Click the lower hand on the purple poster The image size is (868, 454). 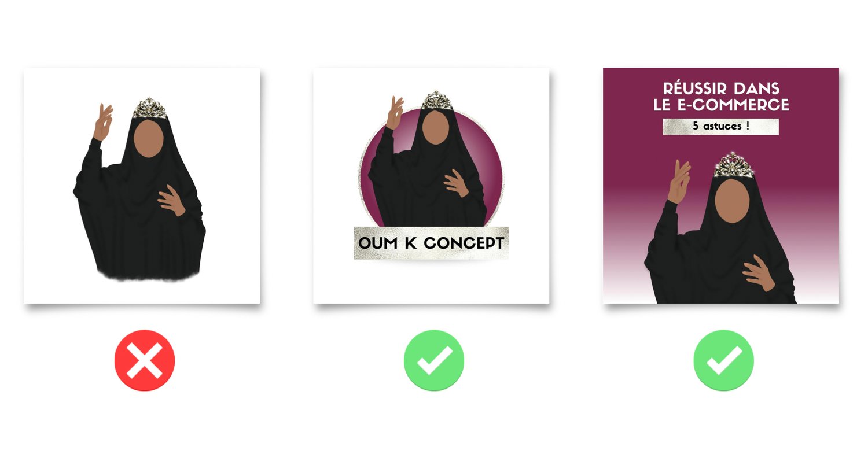point(759,272)
